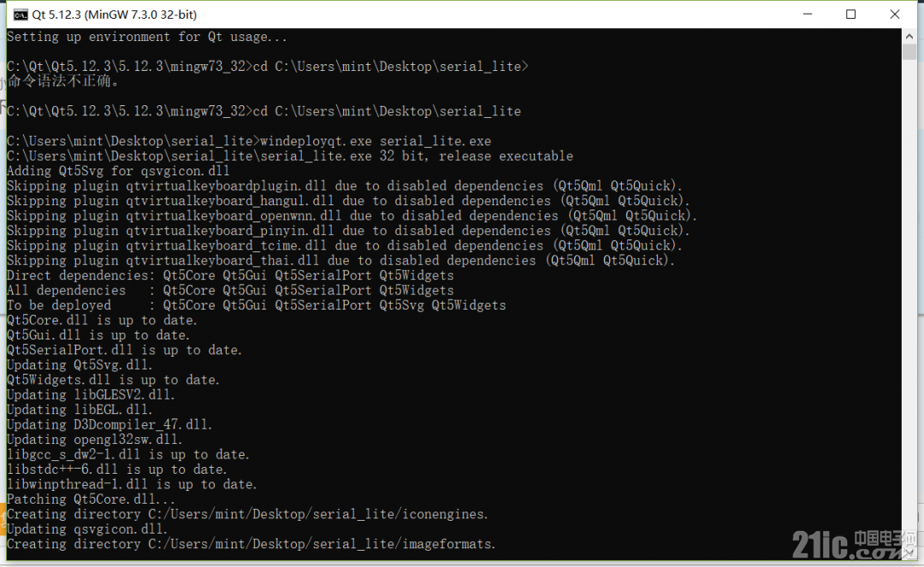Open the console system menu icon
Viewport: 924px width, 567px height.
click(x=20, y=15)
